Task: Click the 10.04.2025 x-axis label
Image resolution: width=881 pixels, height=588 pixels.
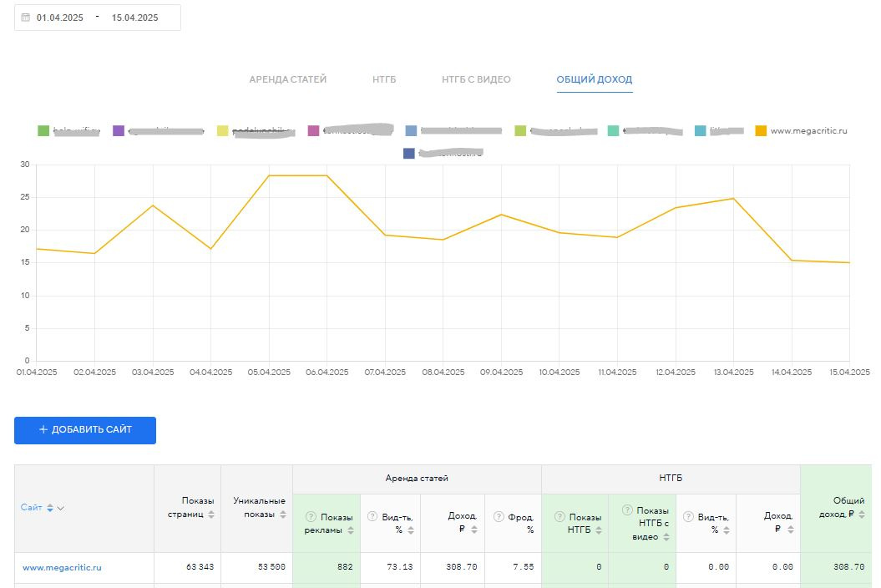Action: 559,373
